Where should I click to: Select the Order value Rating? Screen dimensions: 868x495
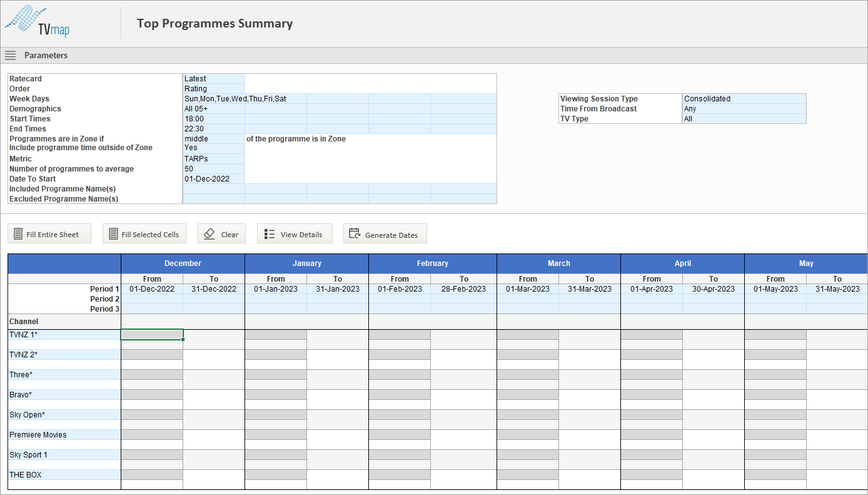pyautogui.click(x=214, y=89)
